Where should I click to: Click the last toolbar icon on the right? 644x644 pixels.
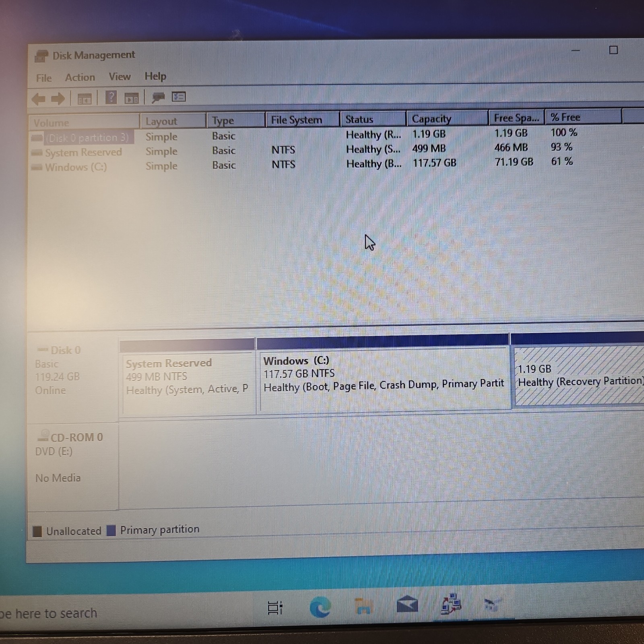coord(179,97)
